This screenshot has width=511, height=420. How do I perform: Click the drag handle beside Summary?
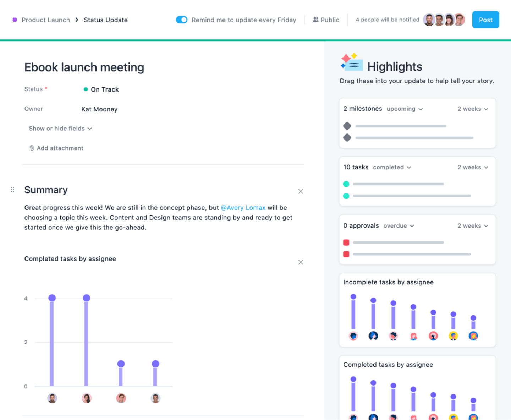click(13, 190)
